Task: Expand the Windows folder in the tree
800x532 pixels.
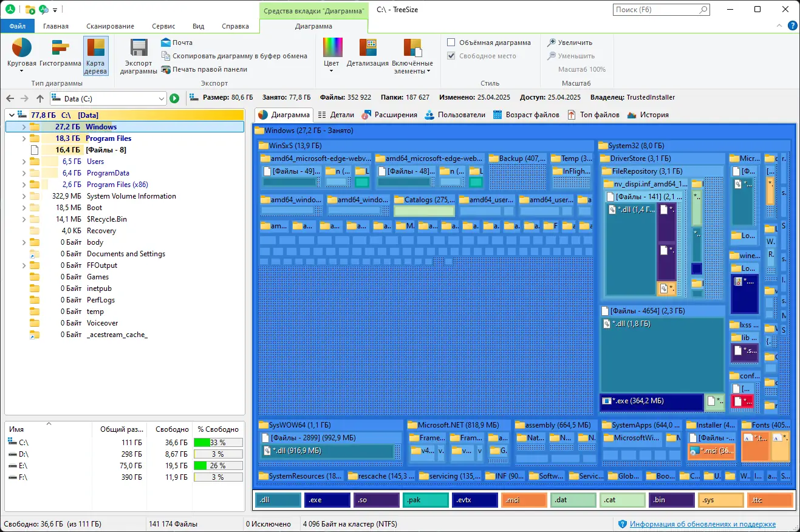Action: tap(24, 127)
